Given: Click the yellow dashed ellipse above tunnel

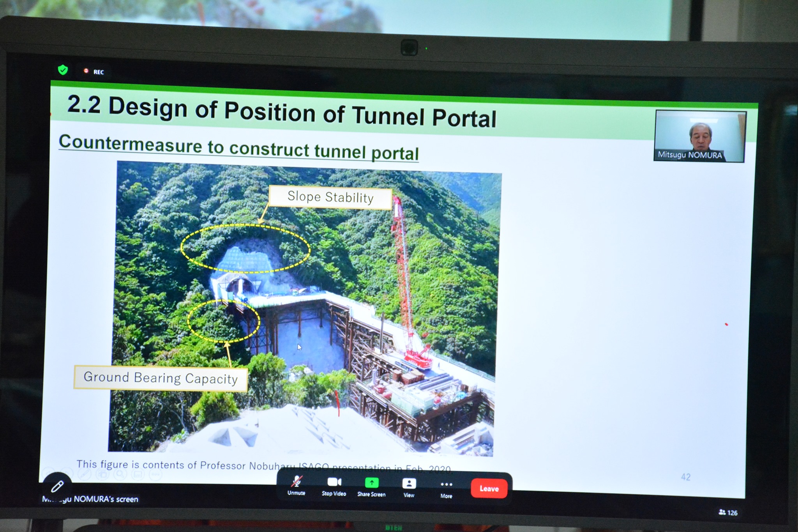Looking at the screenshot, I should pos(245,248).
